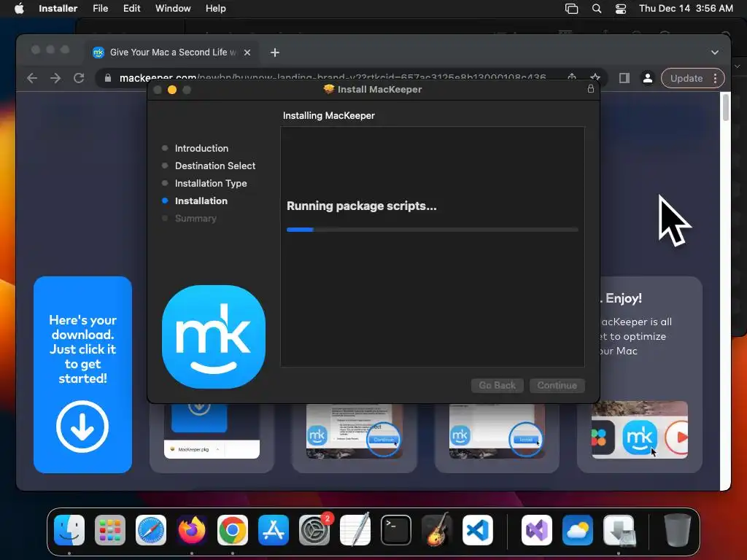
Task: Open Trash from the Dock
Action: [x=678, y=530]
